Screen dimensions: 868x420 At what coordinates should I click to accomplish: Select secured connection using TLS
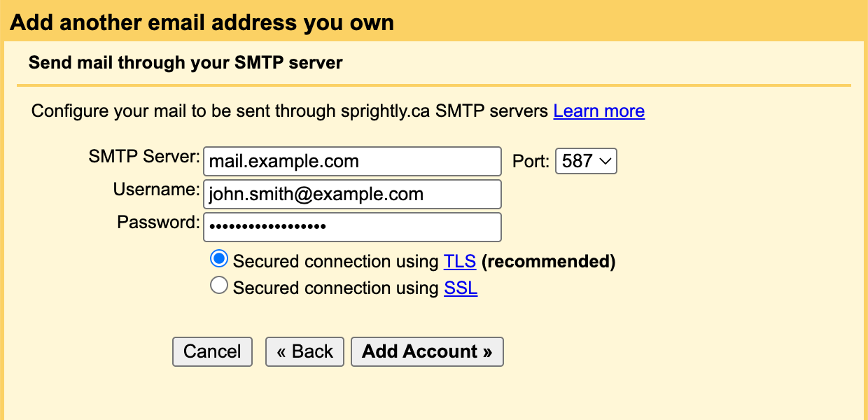point(218,258)
